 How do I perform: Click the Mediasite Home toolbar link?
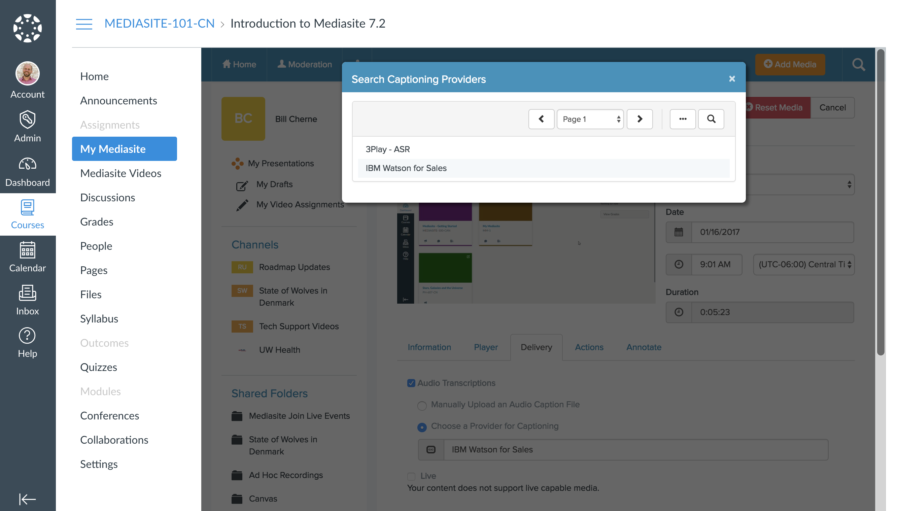click(x=239, y=64)
